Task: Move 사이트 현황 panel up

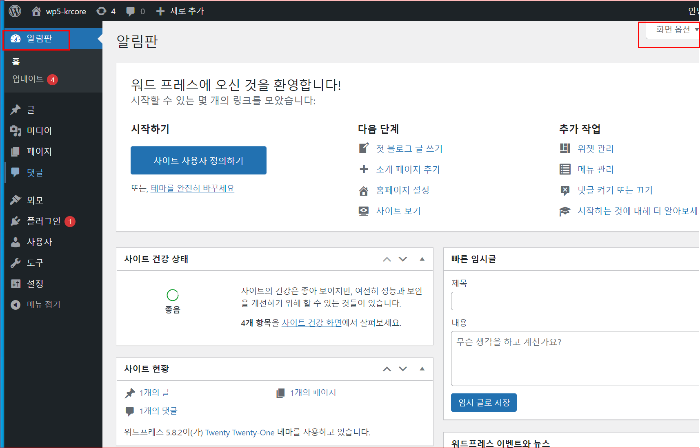Action: click(x=387, y=369)
